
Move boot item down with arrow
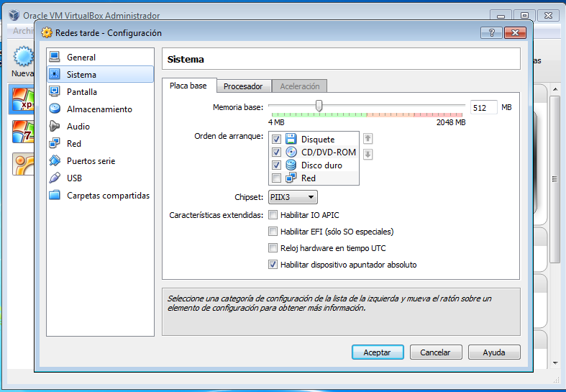click(368, 155)
